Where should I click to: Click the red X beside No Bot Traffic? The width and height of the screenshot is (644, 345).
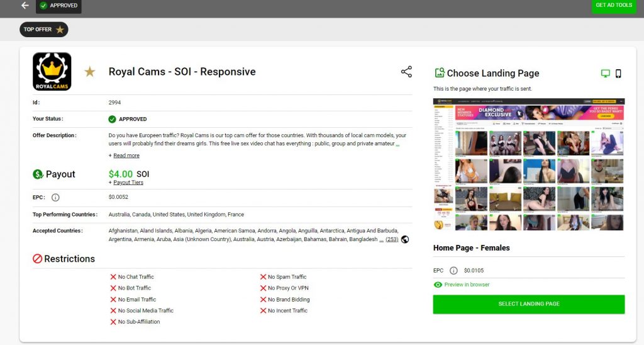[x=113, y=288]
